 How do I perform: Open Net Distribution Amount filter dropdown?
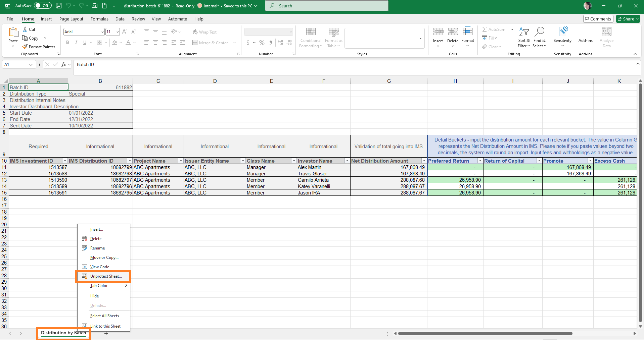(x=424, y=161)
